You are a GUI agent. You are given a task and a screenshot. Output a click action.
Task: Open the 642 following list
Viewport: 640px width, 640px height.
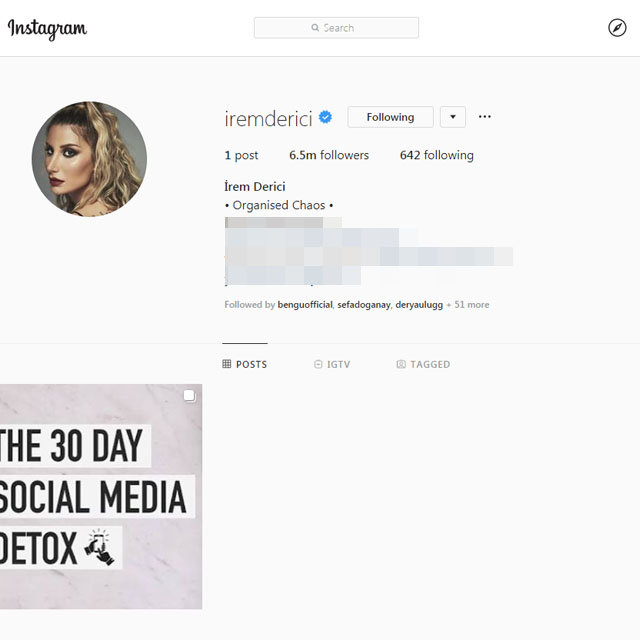[x=437, y=155]
